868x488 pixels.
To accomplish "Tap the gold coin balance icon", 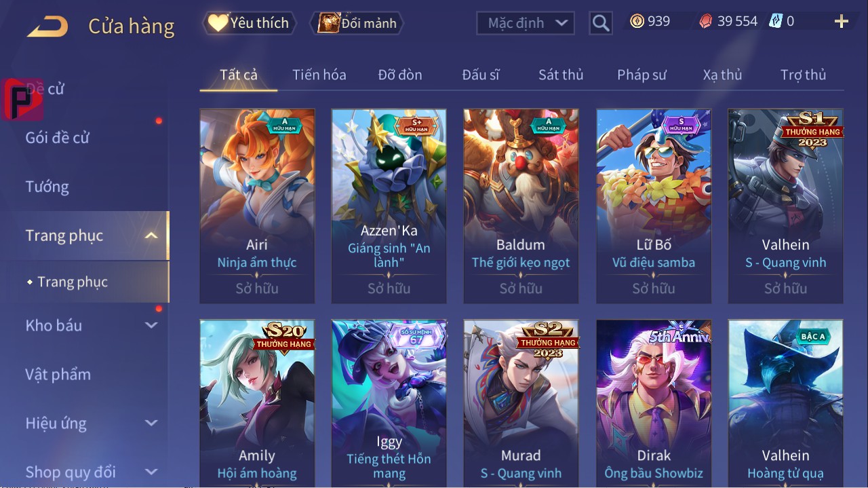I will pos(637,21).
